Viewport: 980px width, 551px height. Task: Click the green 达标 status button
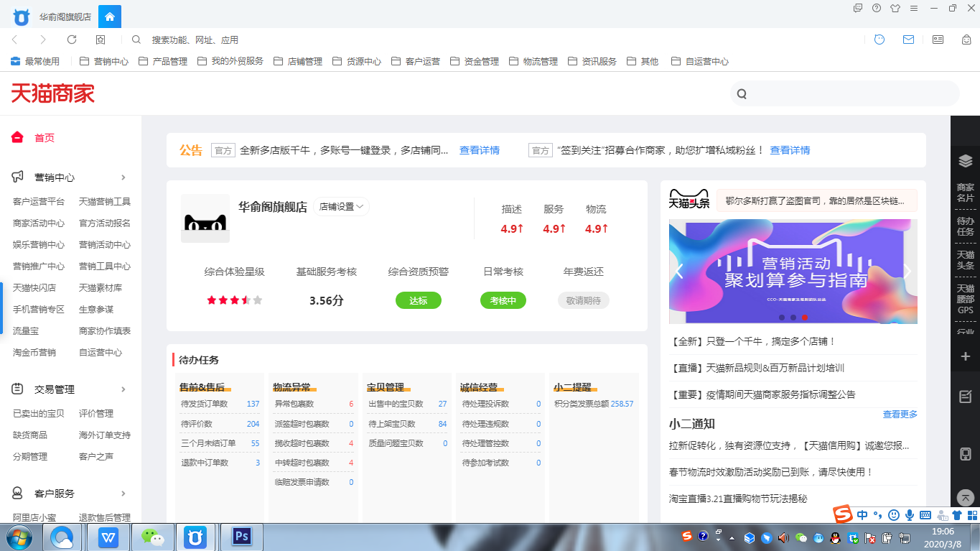point(419,300)
